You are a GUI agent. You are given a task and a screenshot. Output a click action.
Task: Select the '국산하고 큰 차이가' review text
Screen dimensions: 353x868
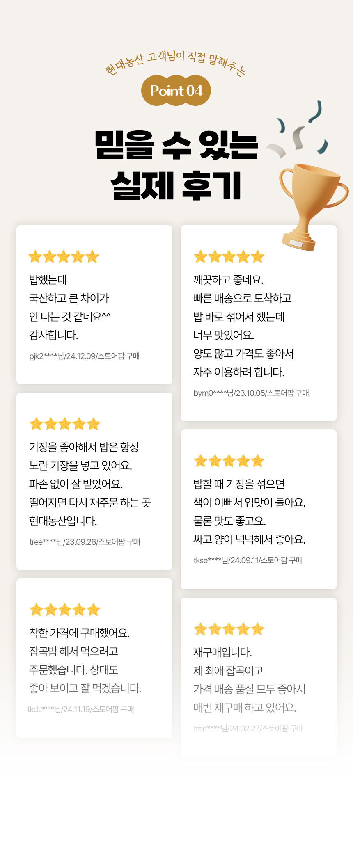pyautogui.click(x=69, y=298)
